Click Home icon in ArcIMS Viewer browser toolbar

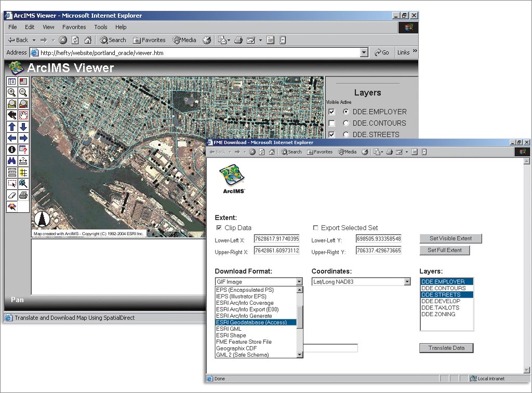tap(88, 40)
